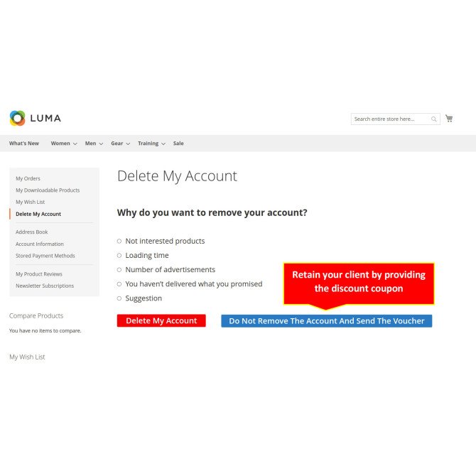Go to Newsletter Subscriptions link

[x=45, y=286]
